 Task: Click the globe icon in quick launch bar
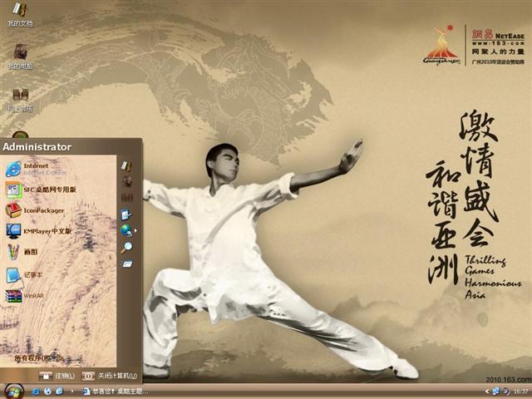pyautogui.click(x=47, y=392)
